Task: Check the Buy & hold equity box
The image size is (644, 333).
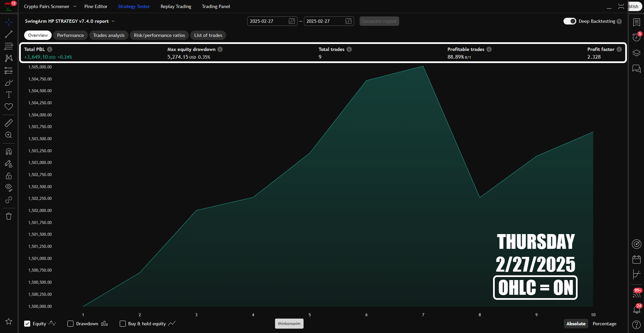Action: click(123, 324)
